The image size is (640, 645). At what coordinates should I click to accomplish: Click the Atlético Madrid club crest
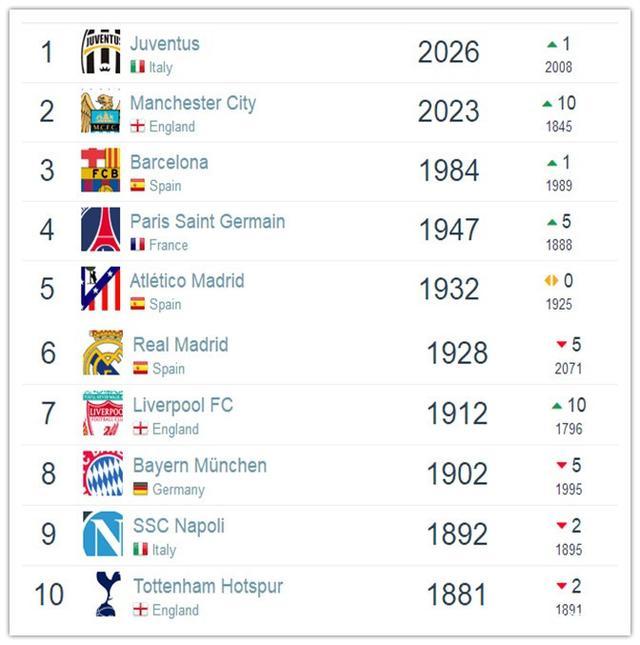coord(101,289)
